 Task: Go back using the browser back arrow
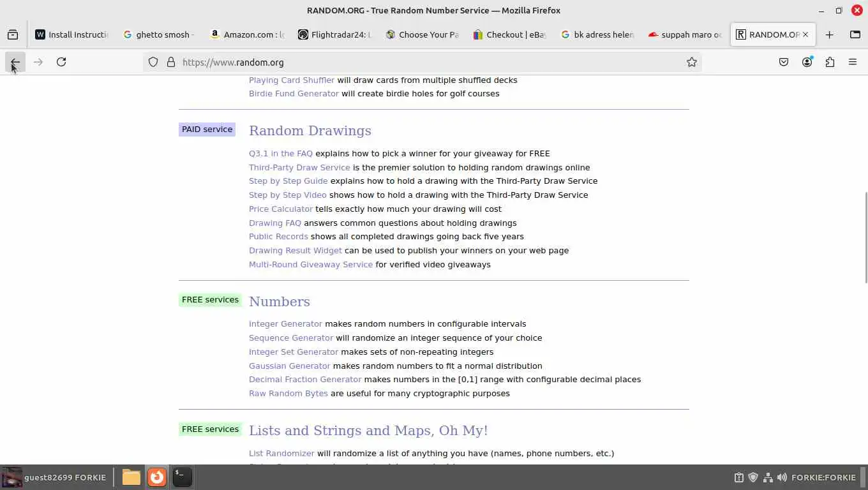click(x=15, y=62)
